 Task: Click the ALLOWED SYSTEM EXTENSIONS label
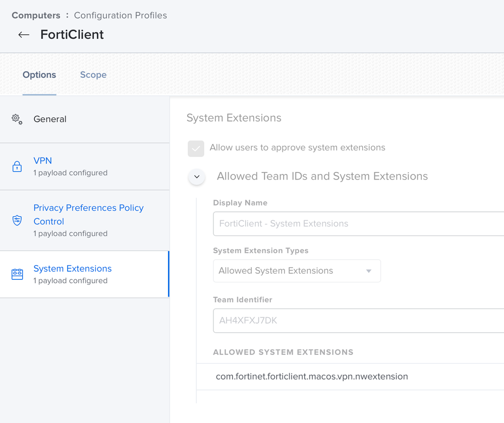283,352
